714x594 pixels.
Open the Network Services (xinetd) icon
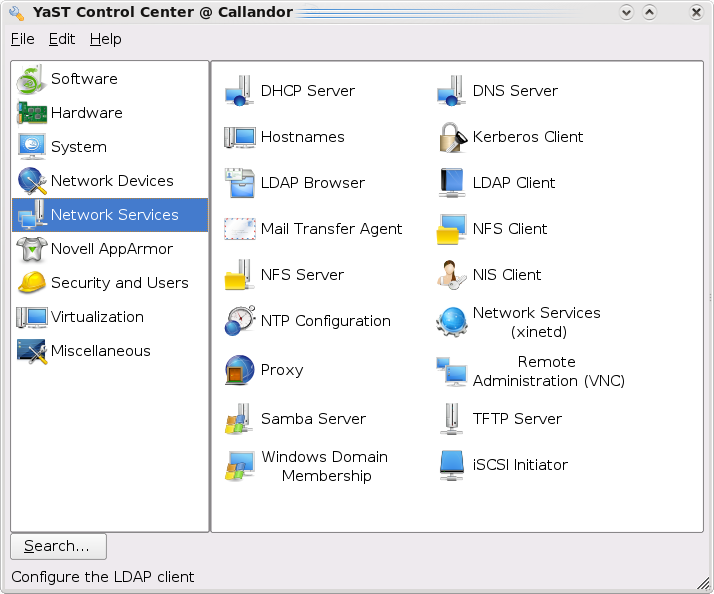(x=451, y=322)
